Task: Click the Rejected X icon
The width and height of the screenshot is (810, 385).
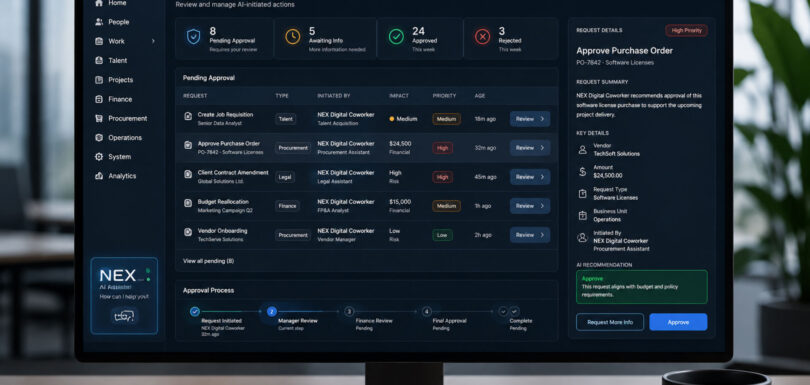Action: [482, 37]
